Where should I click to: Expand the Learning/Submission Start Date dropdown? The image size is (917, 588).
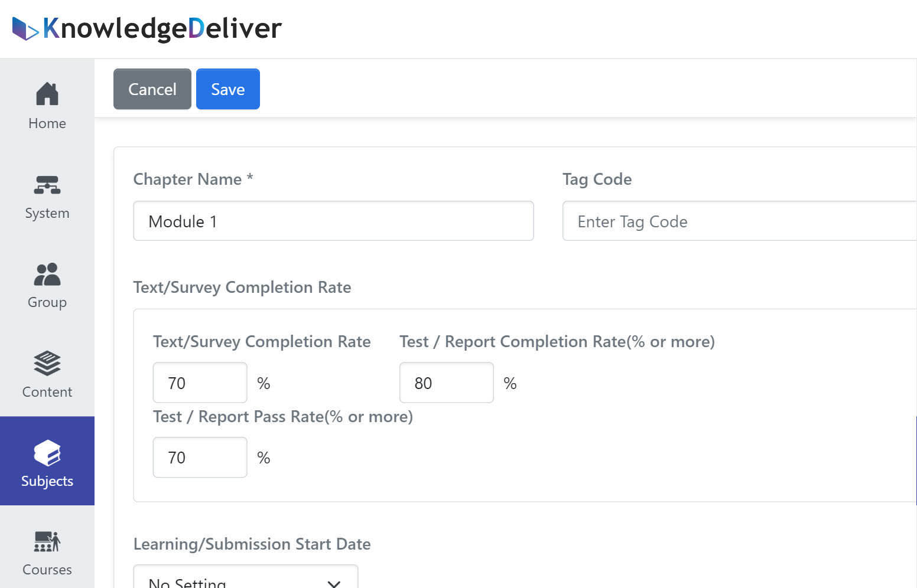click(246, 577)
